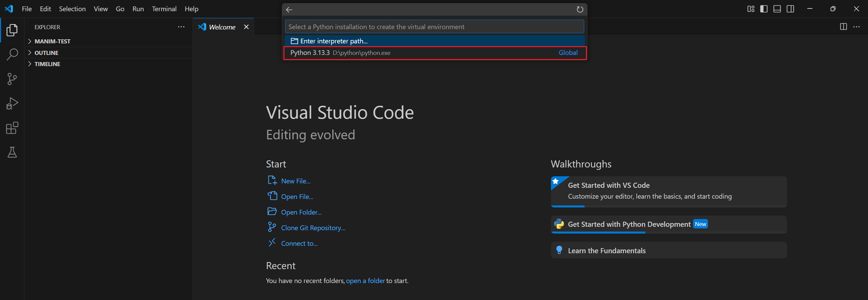The width and height of the screenshot is (868, 300).
Task: Click the Open Folder icon under Start
Action: click(x=272, y=212)
